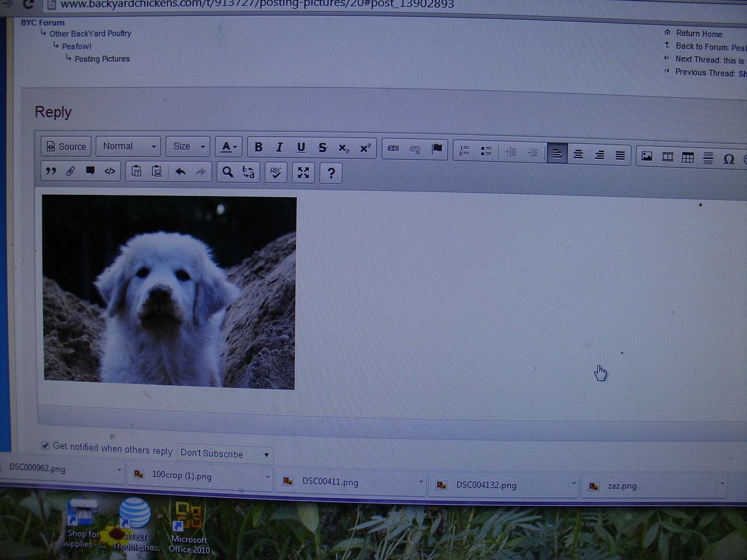The image size is (747, 560).
Task: Toggle bold formatting in editor toolbar
Action: 259,148
